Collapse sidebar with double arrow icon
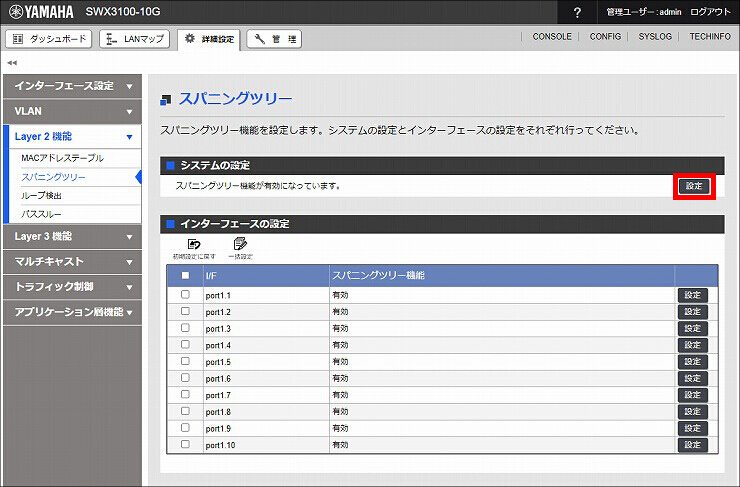Screen dimensions: 740x487 point(12,62)
